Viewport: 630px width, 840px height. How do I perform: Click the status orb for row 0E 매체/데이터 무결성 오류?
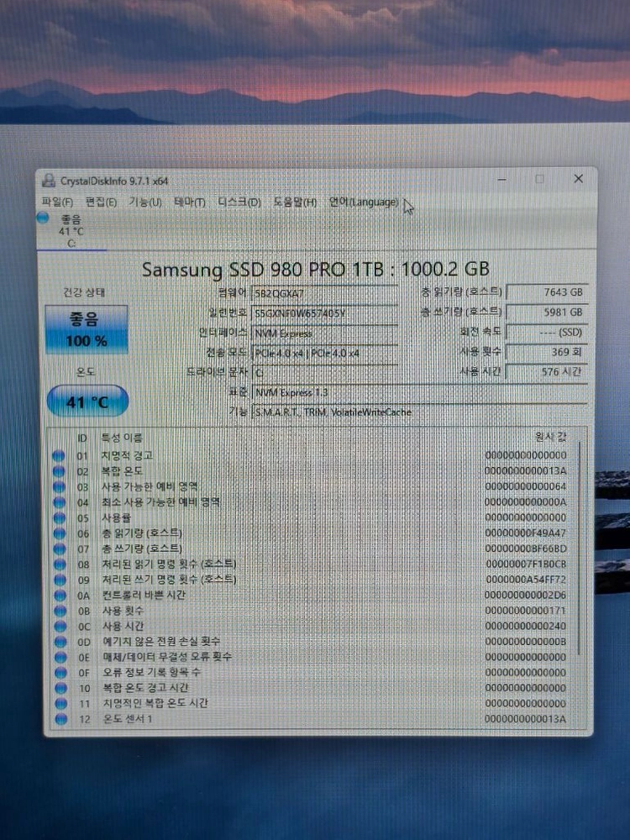coord(60,658)
